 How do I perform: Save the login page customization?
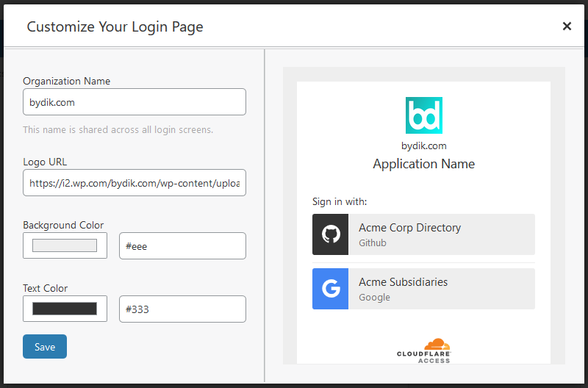tap(45, 346)
